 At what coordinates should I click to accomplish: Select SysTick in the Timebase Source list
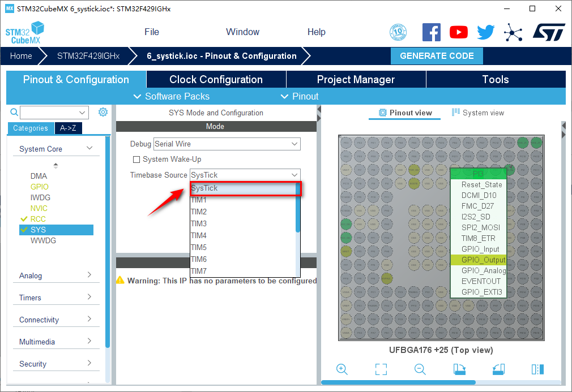[x=244, y=188]
